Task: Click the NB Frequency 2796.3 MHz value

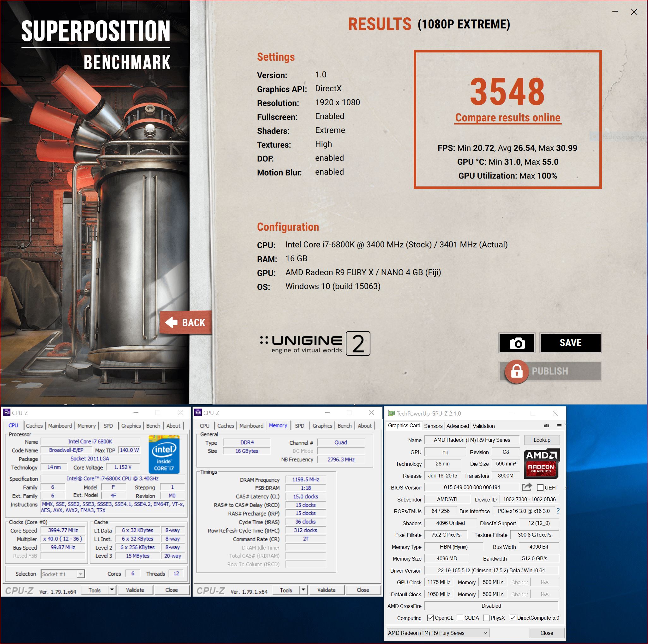Action: tap(341, 459)
